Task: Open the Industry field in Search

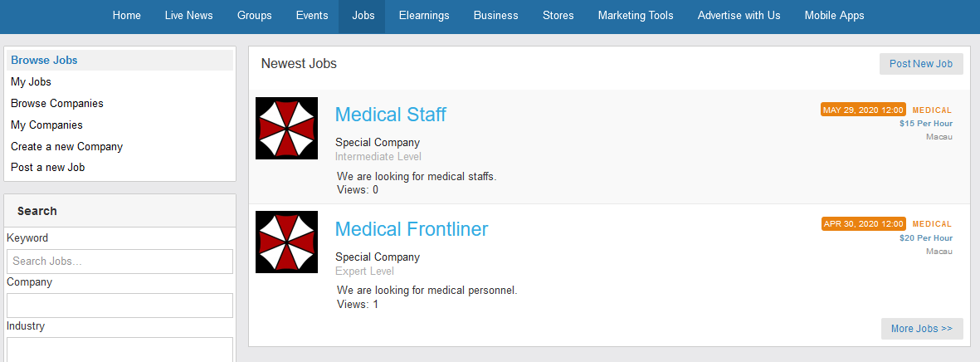Action: pos(119,349)
